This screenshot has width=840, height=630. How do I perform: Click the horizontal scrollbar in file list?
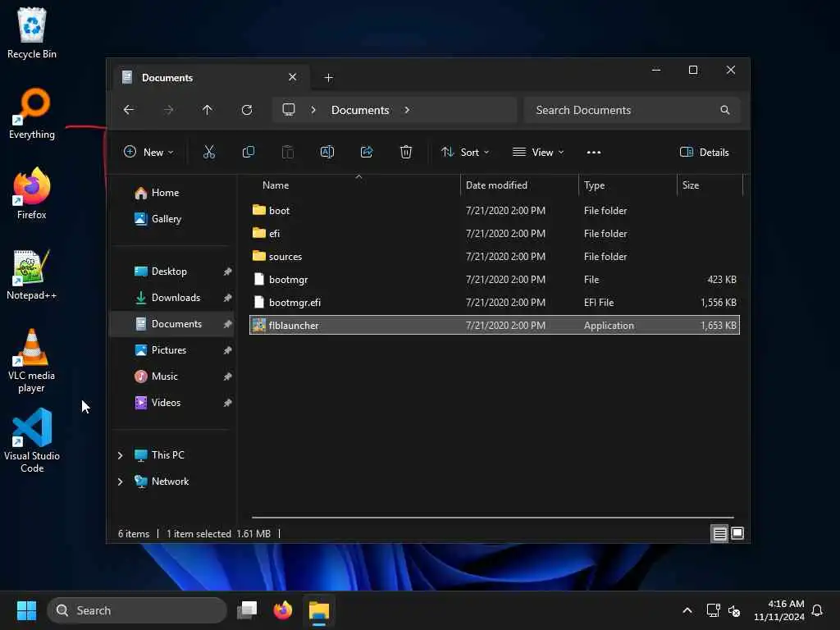(493, 518)
